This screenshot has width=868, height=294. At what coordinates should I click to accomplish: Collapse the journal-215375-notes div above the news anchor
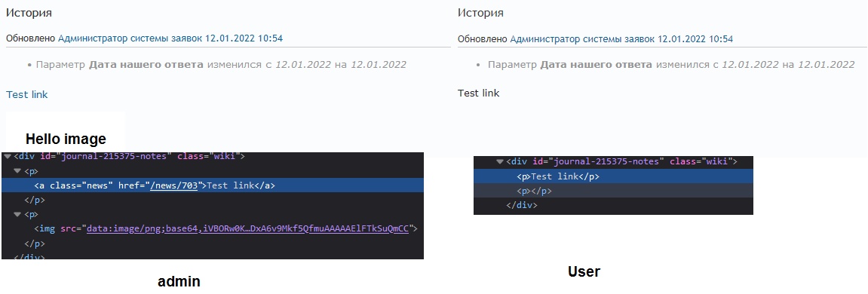click(x=6, y=156)
